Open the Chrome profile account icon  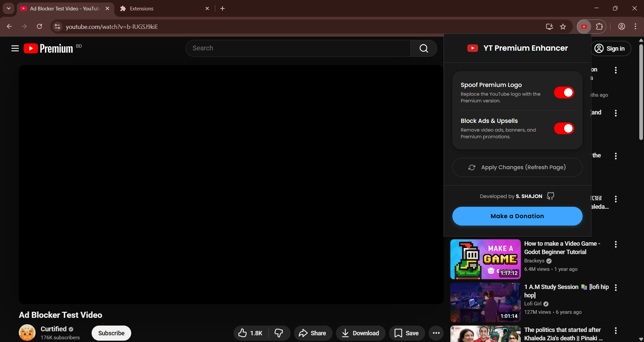[x=622, y=27]
